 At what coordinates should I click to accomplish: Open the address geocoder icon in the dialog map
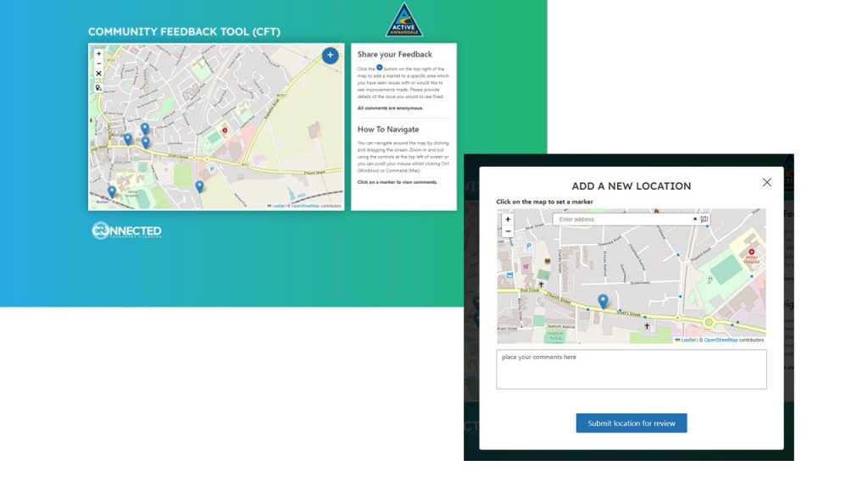(704, 219)
